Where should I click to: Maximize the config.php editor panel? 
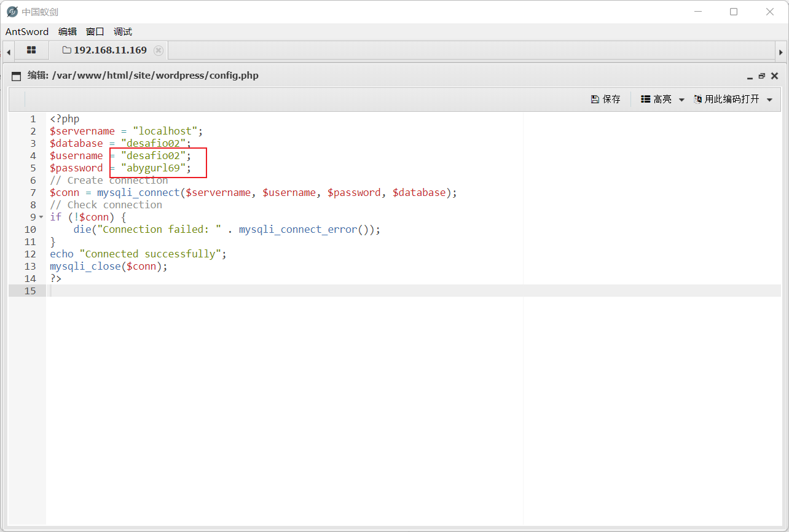coord(762,76)
